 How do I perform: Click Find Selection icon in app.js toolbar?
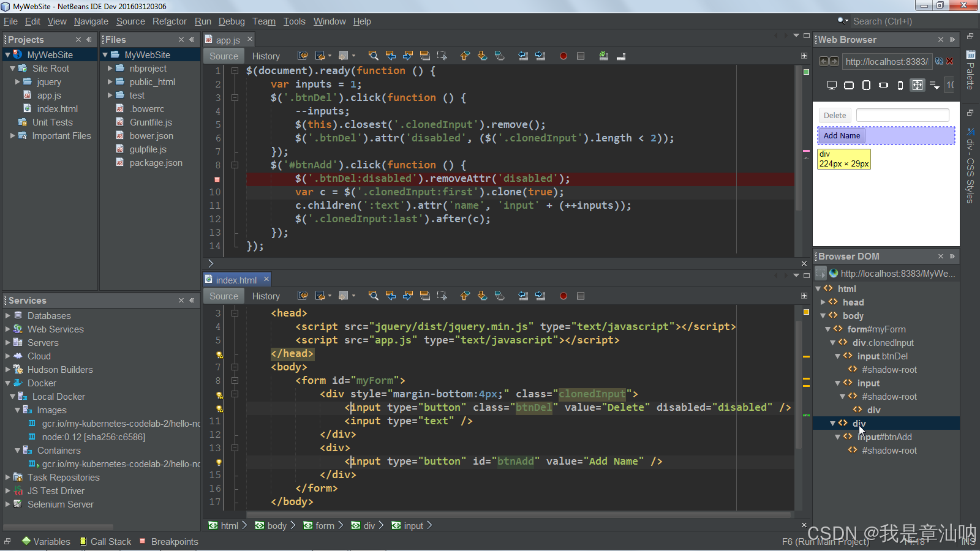[x=373, y=56]
